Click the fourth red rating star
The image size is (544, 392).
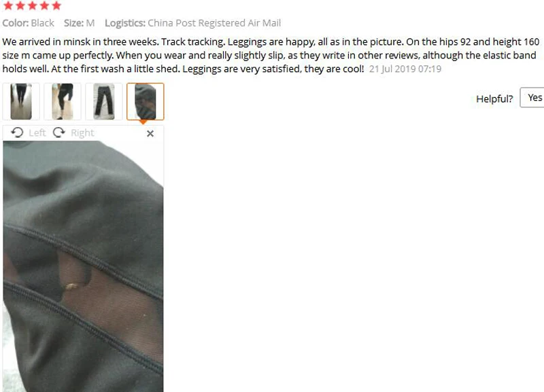pyautogui.click(x=44, y=5)
